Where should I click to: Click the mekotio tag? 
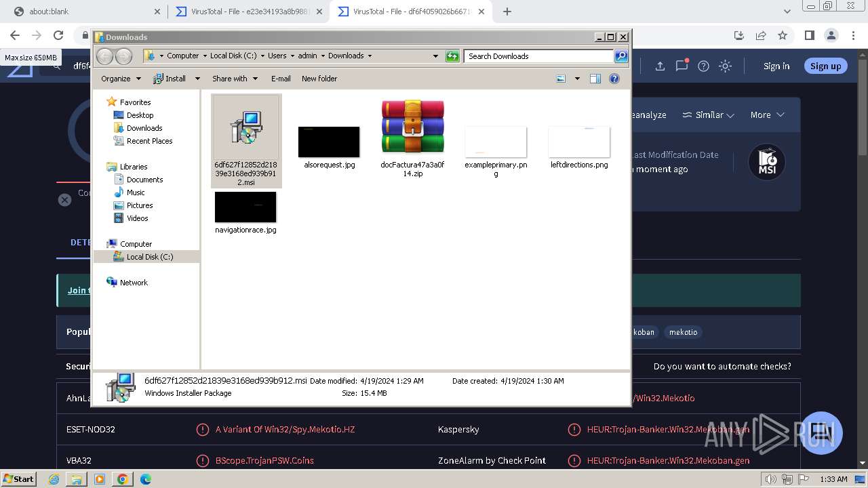(683, 332)
